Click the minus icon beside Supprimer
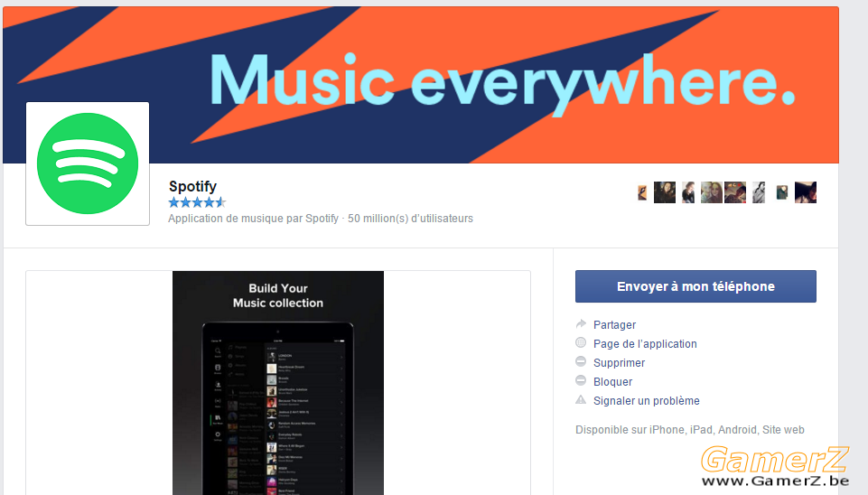868x495 pixels. 581,361
